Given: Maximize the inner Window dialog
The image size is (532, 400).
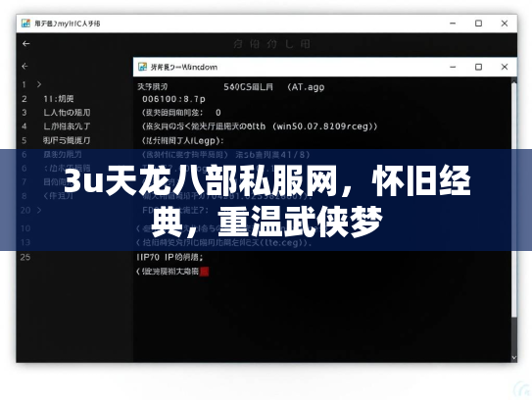Looking at the screenshot, I should pyautogui.click(x=478, y=67).
